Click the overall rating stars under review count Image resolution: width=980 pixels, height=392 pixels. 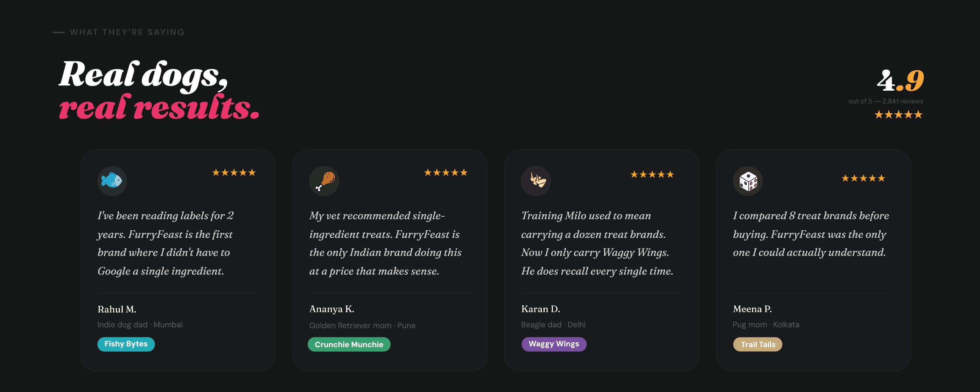coord(898,114)
